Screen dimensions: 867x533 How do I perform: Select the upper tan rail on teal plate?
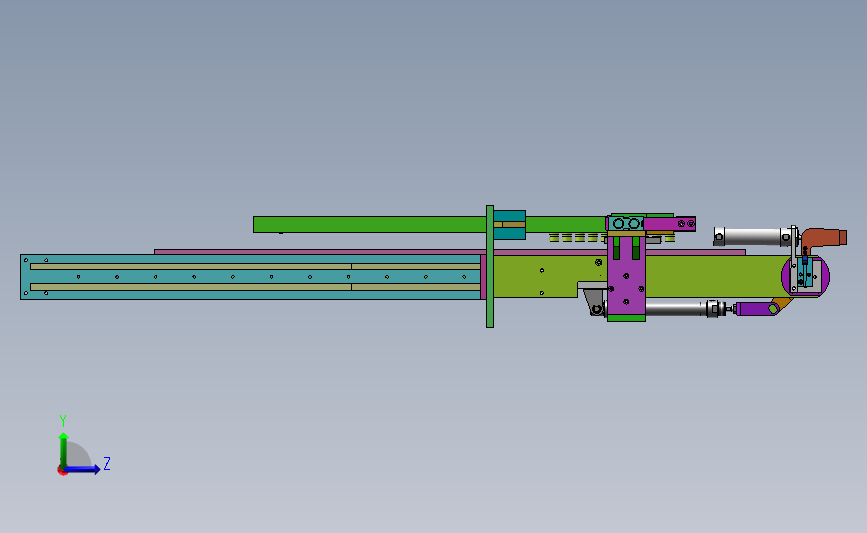point(255,266)
